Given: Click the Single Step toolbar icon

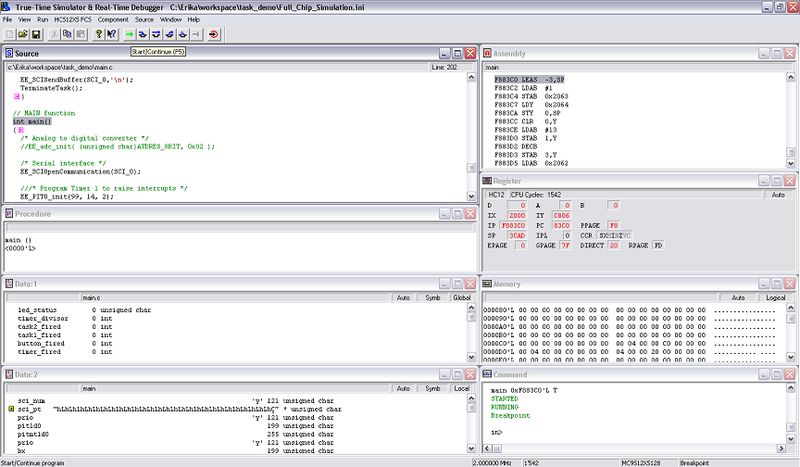Looking at the screenshot, I should point(143,34).
